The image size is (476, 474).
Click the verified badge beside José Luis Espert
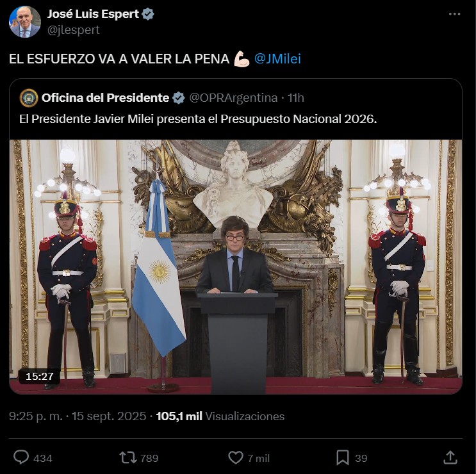point(148,14)
